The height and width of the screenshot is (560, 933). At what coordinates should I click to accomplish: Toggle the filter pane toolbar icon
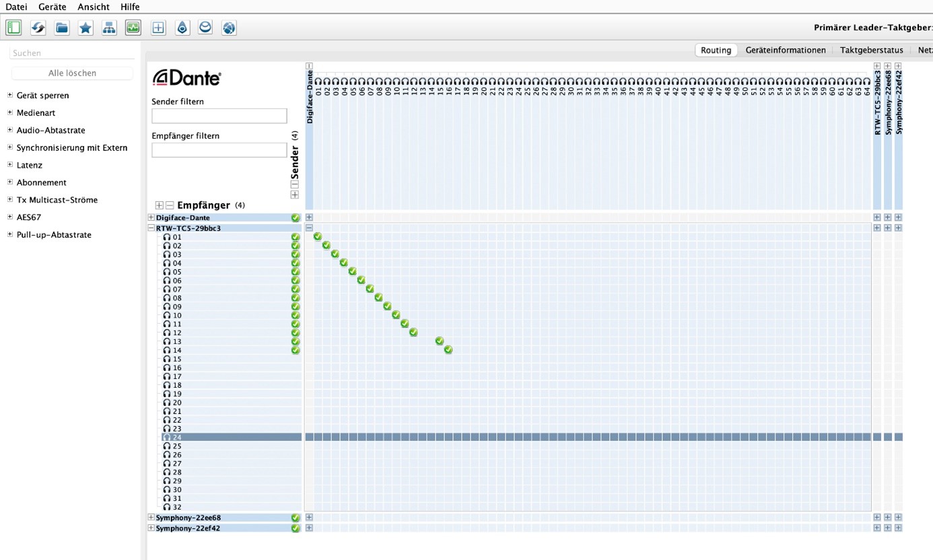click(x=13, y=28)
